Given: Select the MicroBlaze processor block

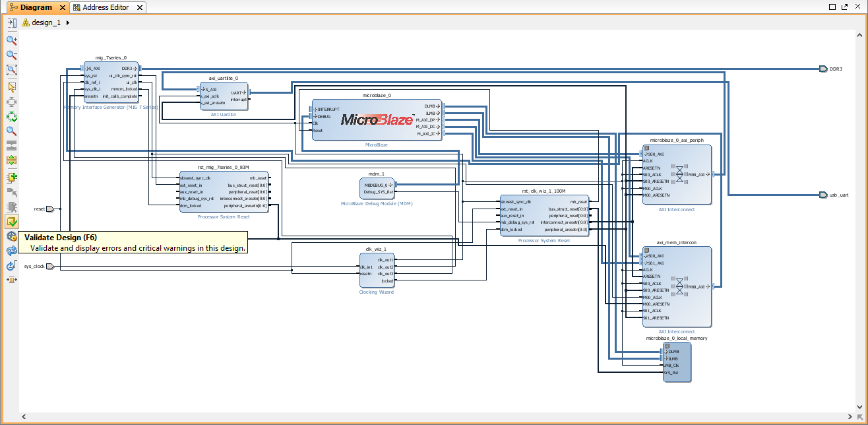Looking at the screenshot, I should (x=377, y=119).
